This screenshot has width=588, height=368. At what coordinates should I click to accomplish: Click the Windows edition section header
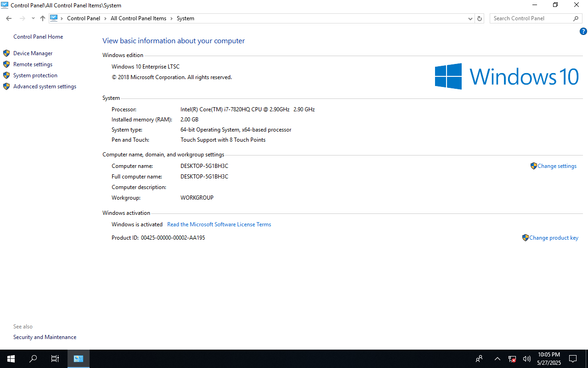(x=123, y=55)
